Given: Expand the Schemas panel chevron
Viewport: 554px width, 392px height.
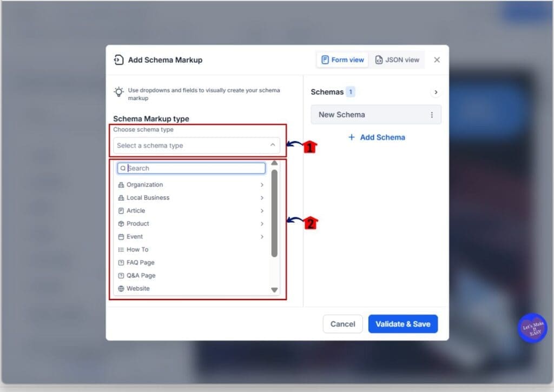Looking at the screenshot, I should click(x=436, y=92).
